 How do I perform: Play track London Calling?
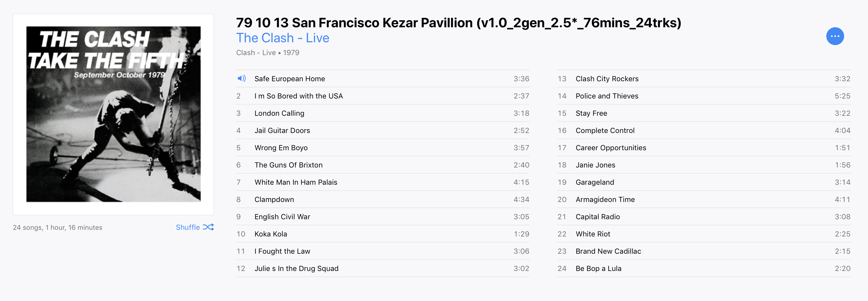382,113
